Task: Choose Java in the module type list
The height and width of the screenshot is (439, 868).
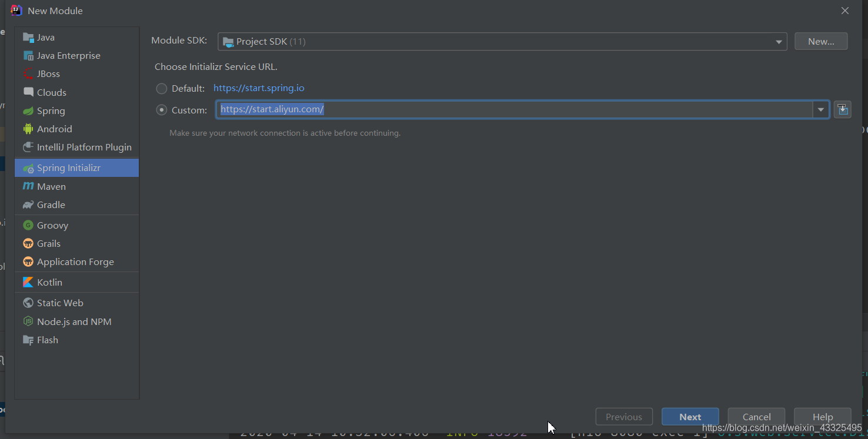Action: 76,38
